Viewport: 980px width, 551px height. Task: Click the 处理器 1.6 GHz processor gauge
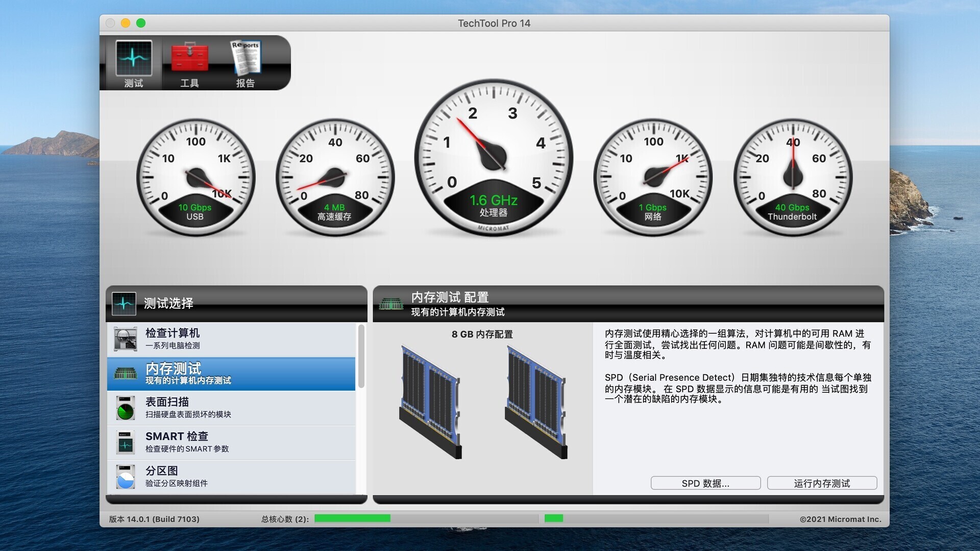(x=494, y=158)
